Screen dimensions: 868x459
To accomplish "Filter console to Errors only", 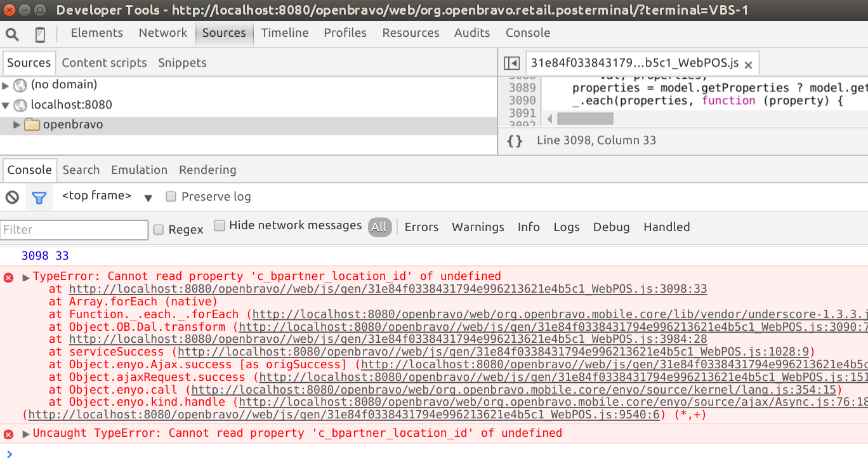I will 421,227.
